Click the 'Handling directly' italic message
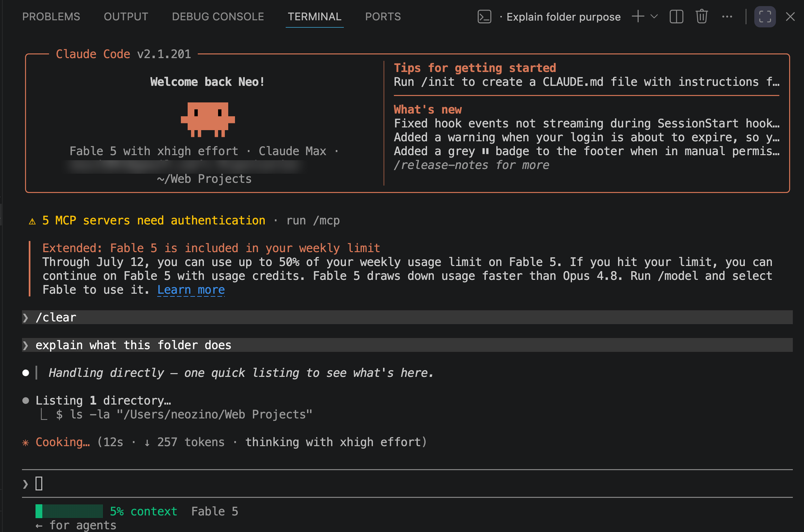Image resolution: width=804 pixels, height=532 pixels. click(x=241, y=373)
